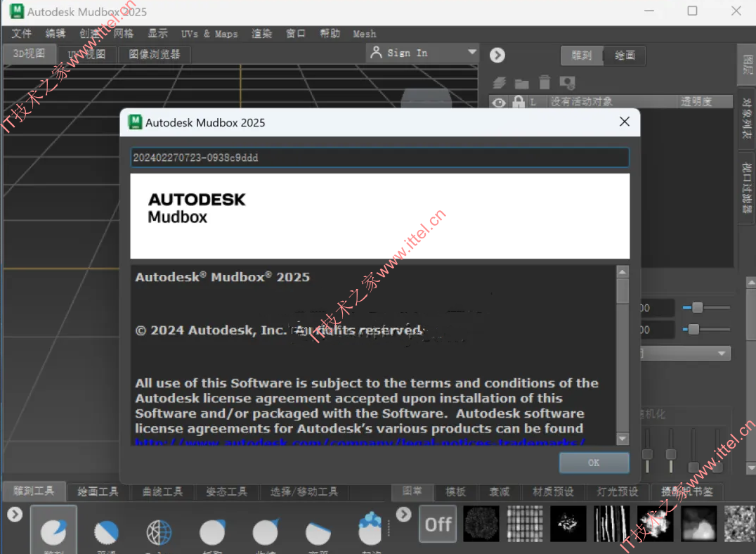Click the build number text field
Image resolution: width=756 pixels, height=554 pixels.
[x=380, y=157]
